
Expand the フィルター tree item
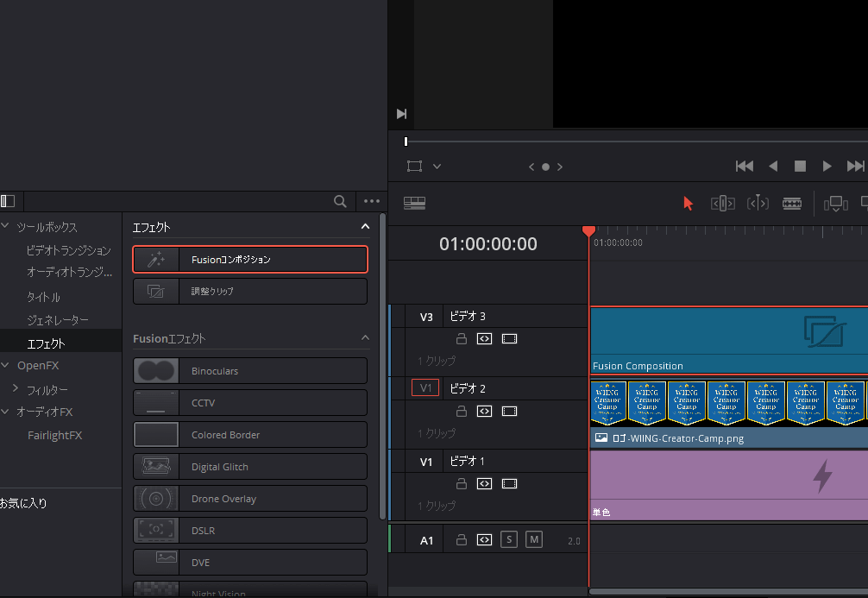(15, 389)
